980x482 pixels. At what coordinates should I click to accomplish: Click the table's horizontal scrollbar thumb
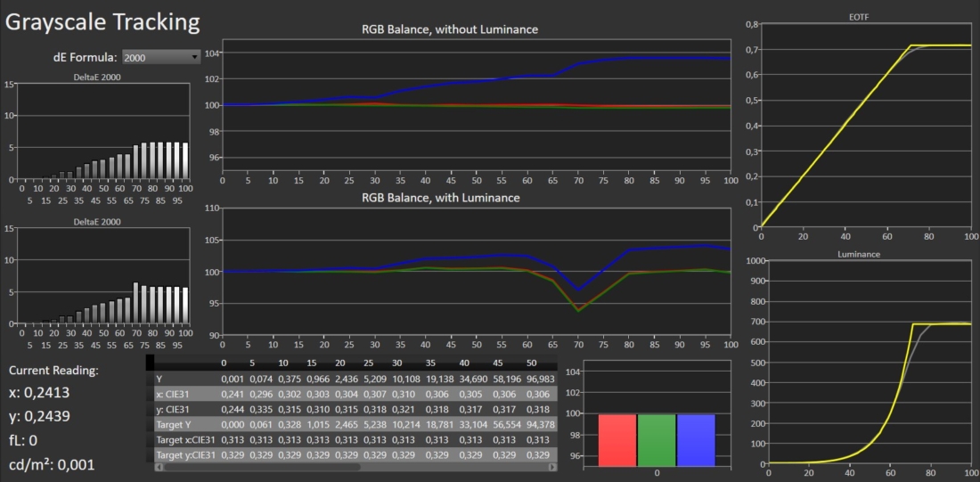[x=261, y=467]
